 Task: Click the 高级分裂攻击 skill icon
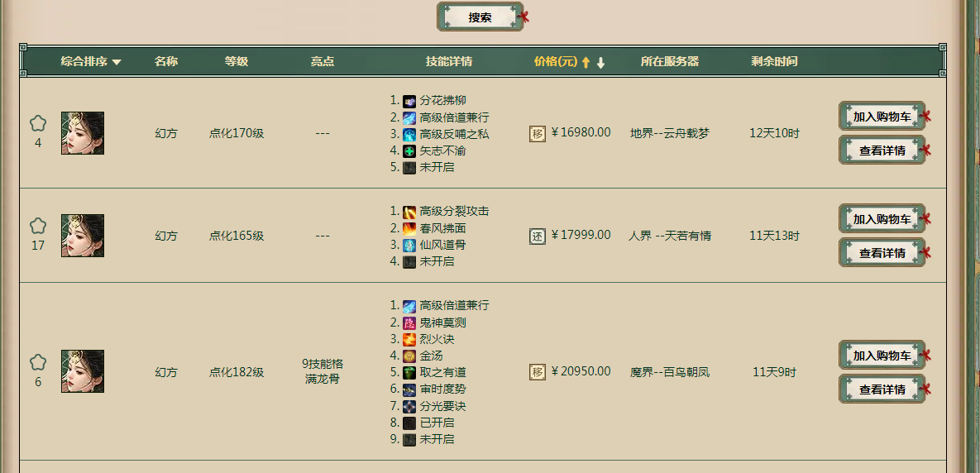(409, 212)
